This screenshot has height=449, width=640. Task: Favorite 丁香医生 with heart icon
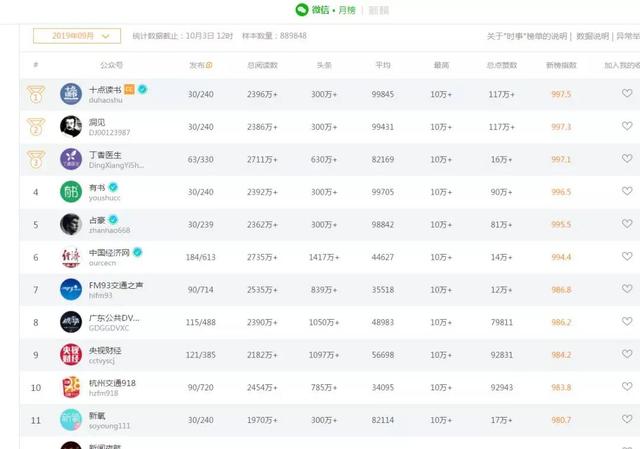pyautogui.click(x=627, y=158)
